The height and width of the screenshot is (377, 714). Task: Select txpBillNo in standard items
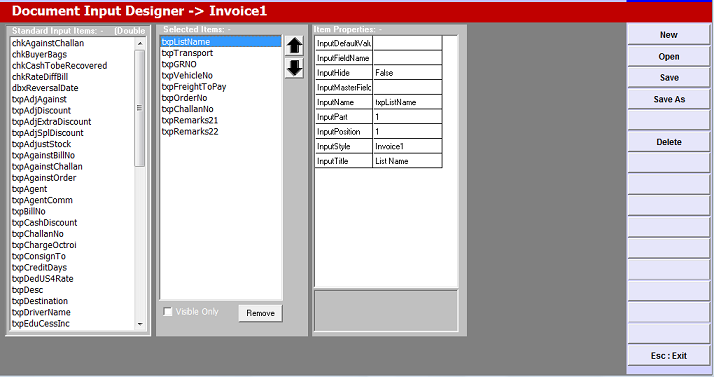pyautogui.click(x=72, y=211)
